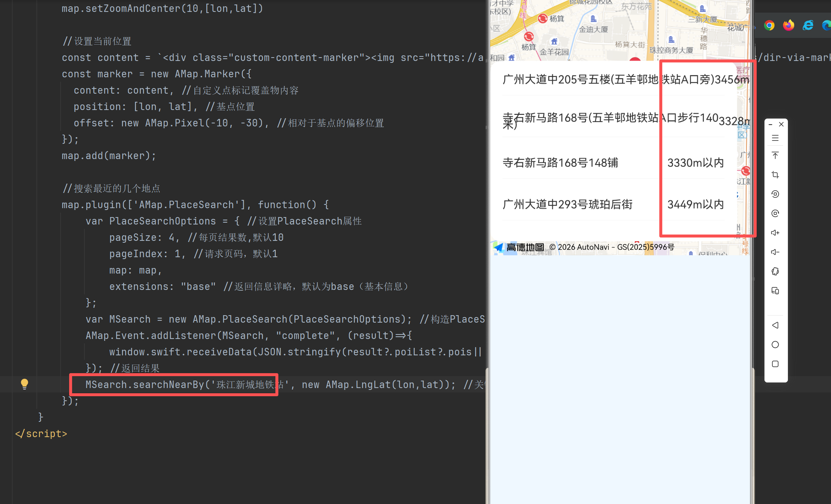Decrease emulator volume

coord(775,252)
